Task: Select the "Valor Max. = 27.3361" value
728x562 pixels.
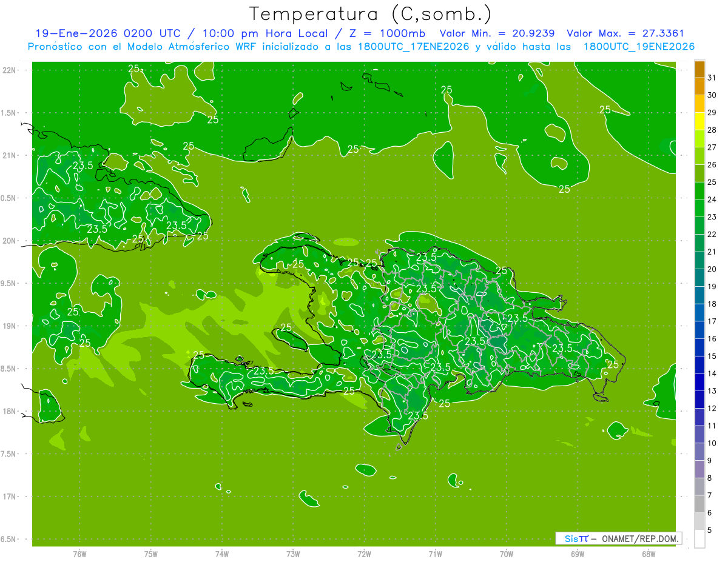Action: 625,34
